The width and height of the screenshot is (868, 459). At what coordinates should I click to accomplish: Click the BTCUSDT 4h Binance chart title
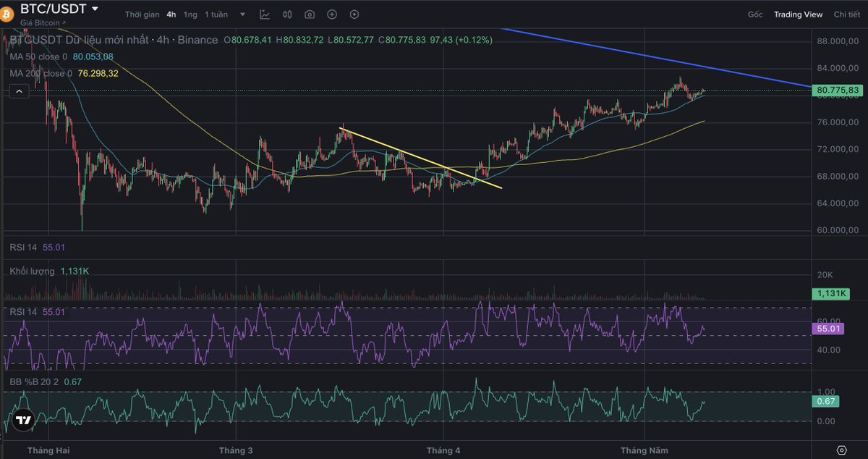pyautogui.click(x=114, y=40)
